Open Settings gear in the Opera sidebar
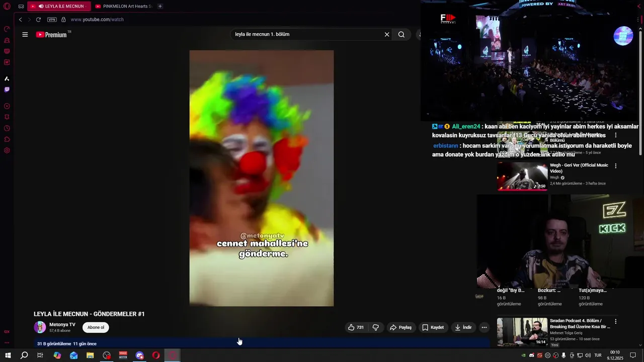644x362 pixels. (7, 150)
